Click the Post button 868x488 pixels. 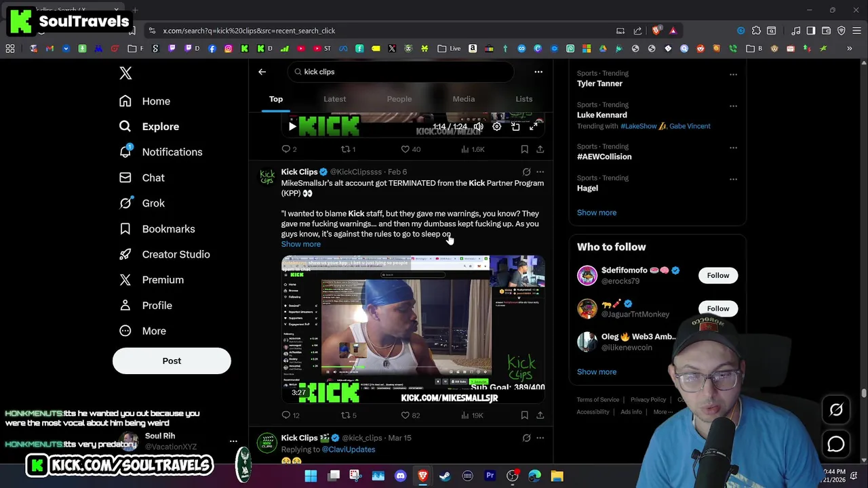(x=172, y=361)
